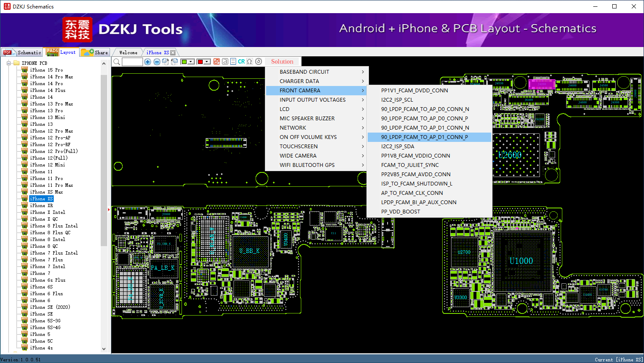Open the TOUCHSCREEN submenu

[x=316, y=147]
